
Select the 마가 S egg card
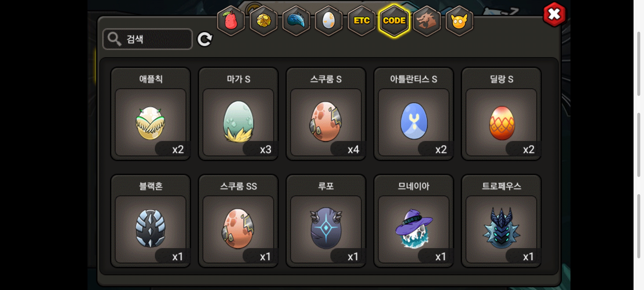tap(238, 114)
